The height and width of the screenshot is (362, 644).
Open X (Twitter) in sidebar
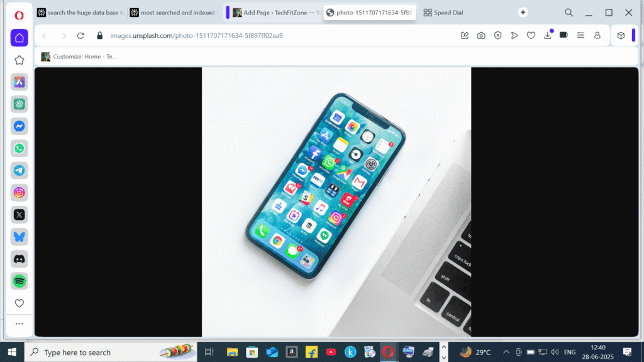pyautogui.click(x=19, y=215)
